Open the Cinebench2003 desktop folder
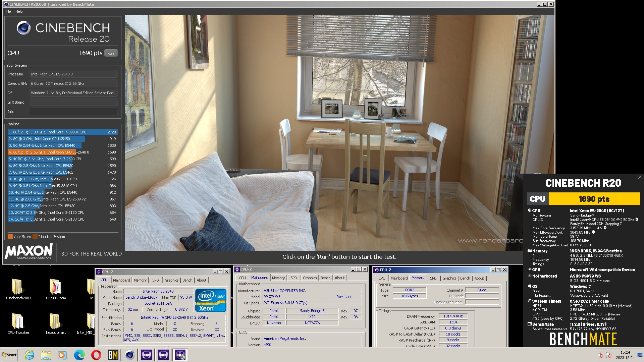This screenshot has height=362, width=644. pos(18,289)
